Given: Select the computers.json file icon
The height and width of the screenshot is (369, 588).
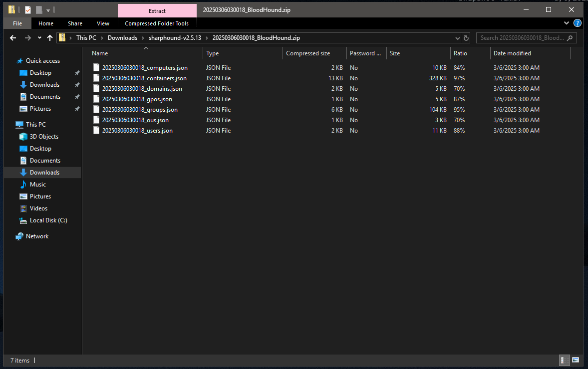Looking at the screenshot, I should tap(96, 67).
